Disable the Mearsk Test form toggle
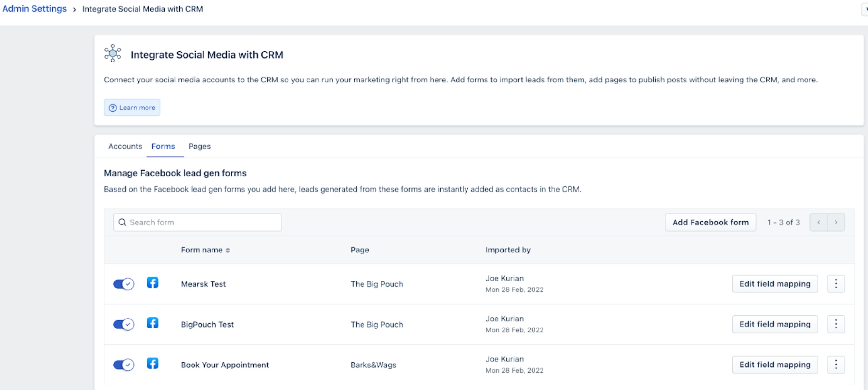Viewport: 868px width, 390px height. tap(123, 284)
